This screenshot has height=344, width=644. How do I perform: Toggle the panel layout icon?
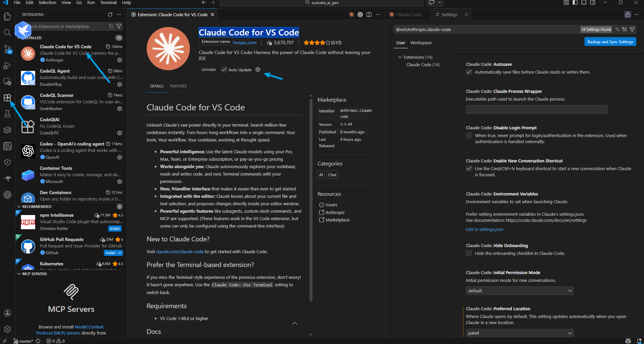[x=584, y=3]
